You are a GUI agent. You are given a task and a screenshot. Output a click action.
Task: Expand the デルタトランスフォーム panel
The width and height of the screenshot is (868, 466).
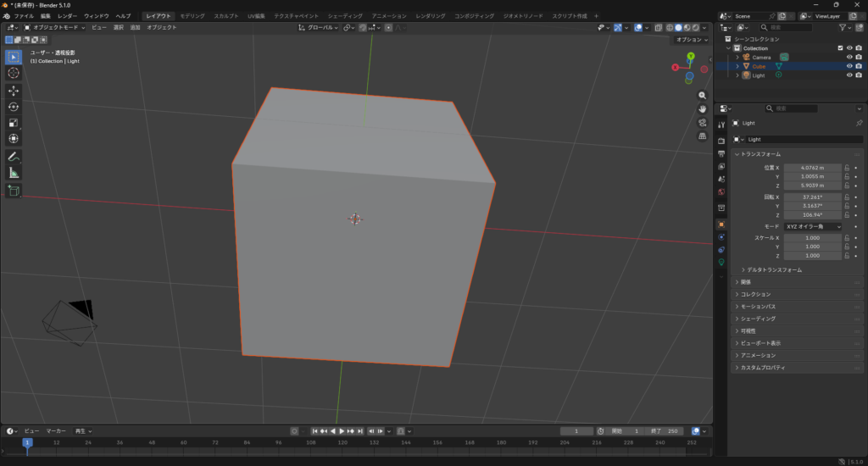point(771,269)
